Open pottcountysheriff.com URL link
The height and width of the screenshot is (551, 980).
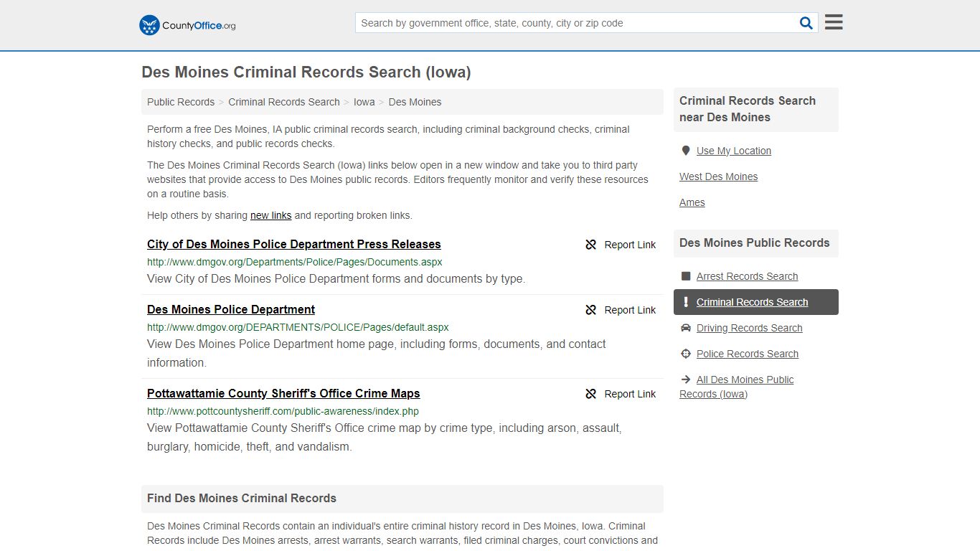point(283,411)
